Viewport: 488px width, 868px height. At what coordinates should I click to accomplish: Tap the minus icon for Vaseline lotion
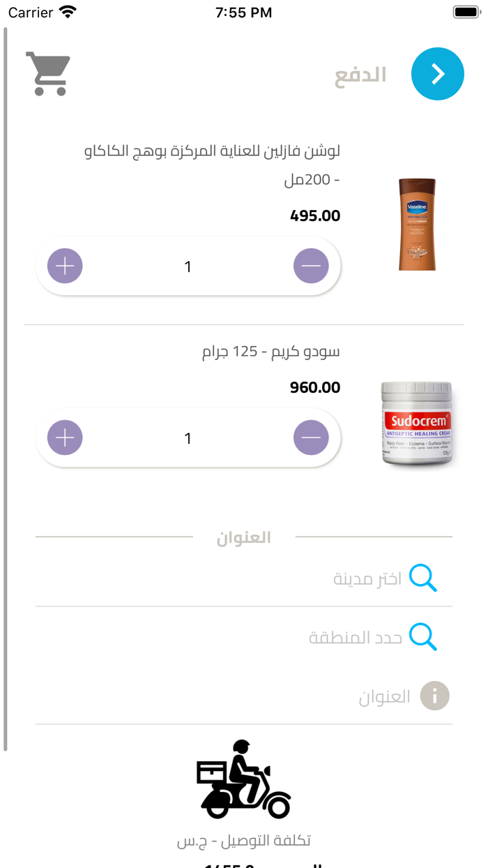point(311,266)
